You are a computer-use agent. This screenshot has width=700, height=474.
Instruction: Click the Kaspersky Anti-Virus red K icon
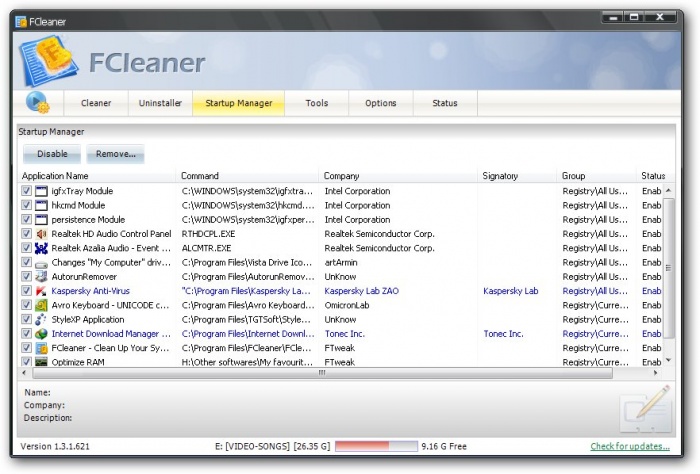coord(41,291)
